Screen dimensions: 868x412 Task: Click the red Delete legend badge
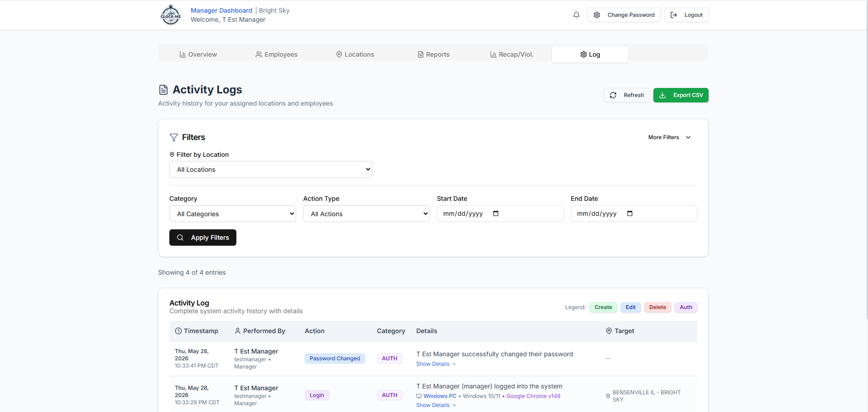pyautogui.click(x=657, y=307)
